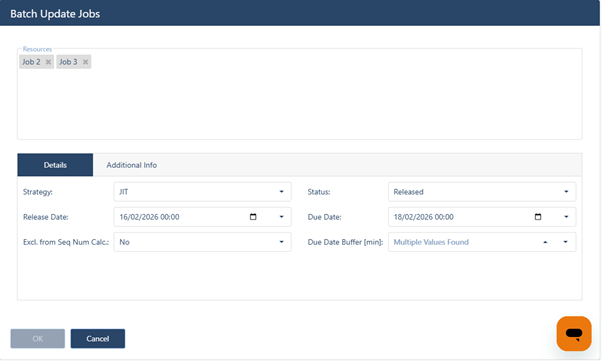Viewport: 602px width, 361px height.
Task: Click the Due Date Buffer [min] label
Action: [345, 242]
